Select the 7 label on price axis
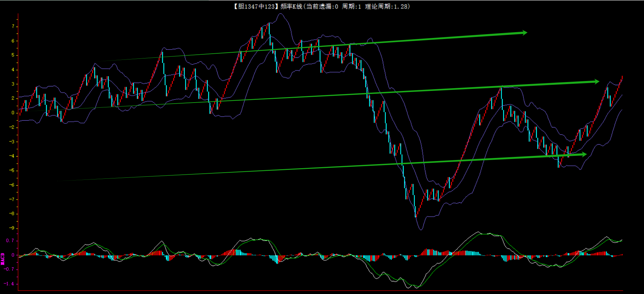The image size is (644, 294). click(13, 26)
